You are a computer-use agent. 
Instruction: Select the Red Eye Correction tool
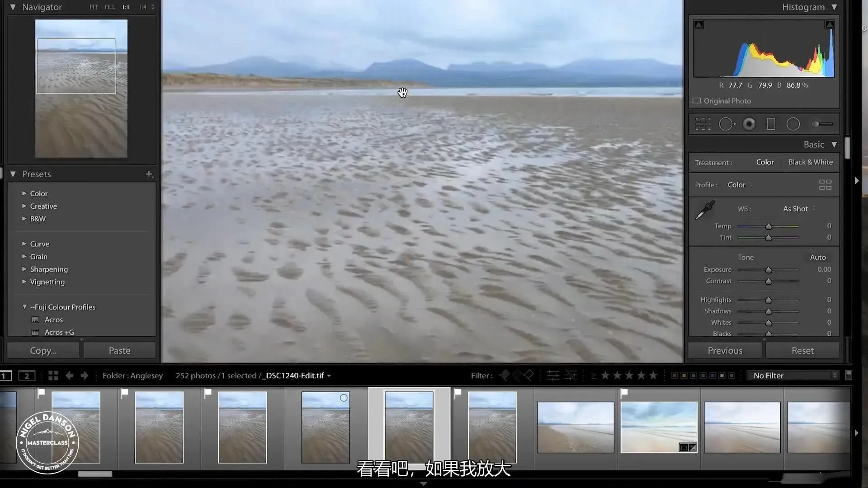[749, 124]
